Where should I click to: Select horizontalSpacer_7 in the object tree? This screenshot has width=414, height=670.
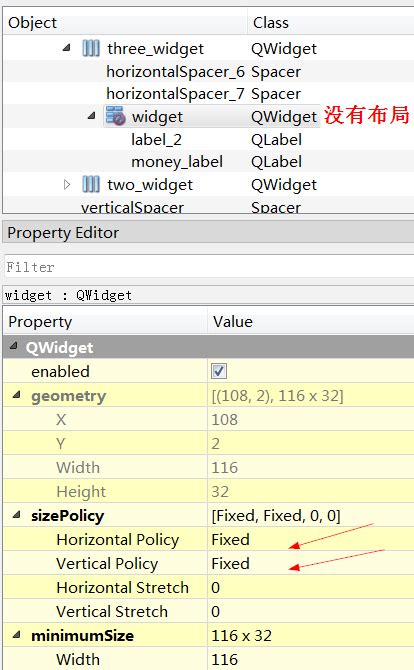(x=175, y=94)
